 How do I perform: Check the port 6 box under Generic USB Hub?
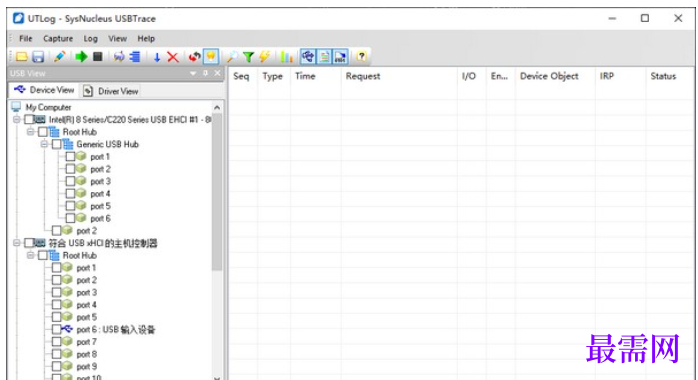tap(70, 218)
